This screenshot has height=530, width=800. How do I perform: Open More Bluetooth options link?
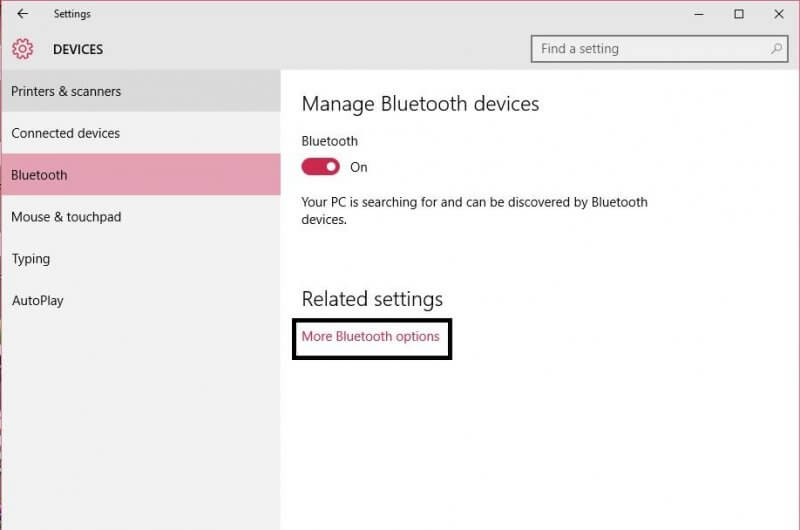click(370, 337)
